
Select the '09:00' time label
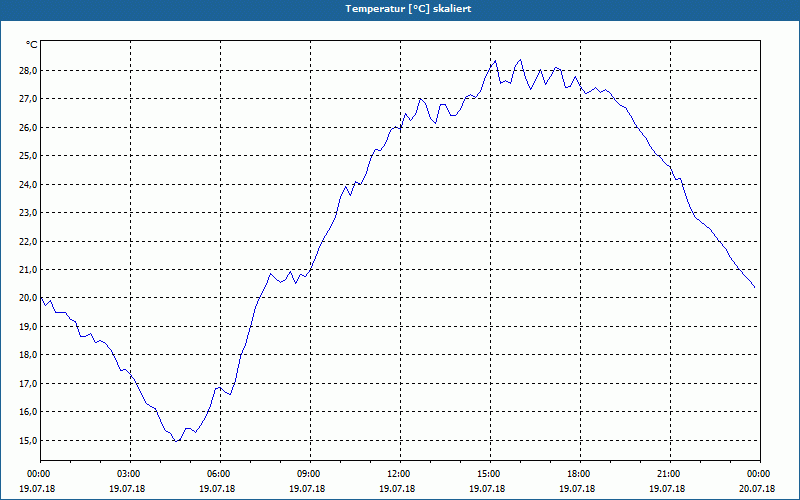point(308,474)
